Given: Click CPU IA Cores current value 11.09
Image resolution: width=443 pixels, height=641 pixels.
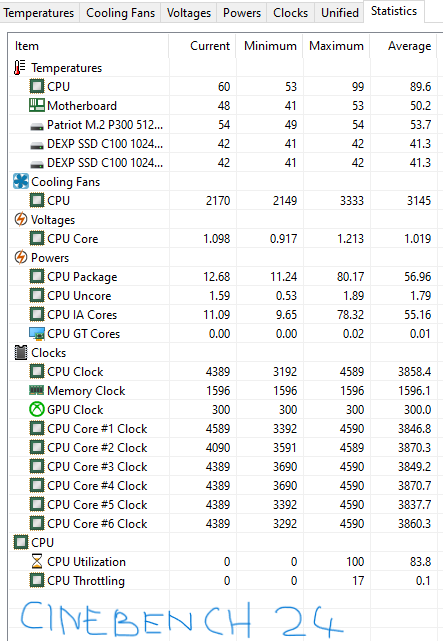Looking at the screenshot, I should point(217,315).
